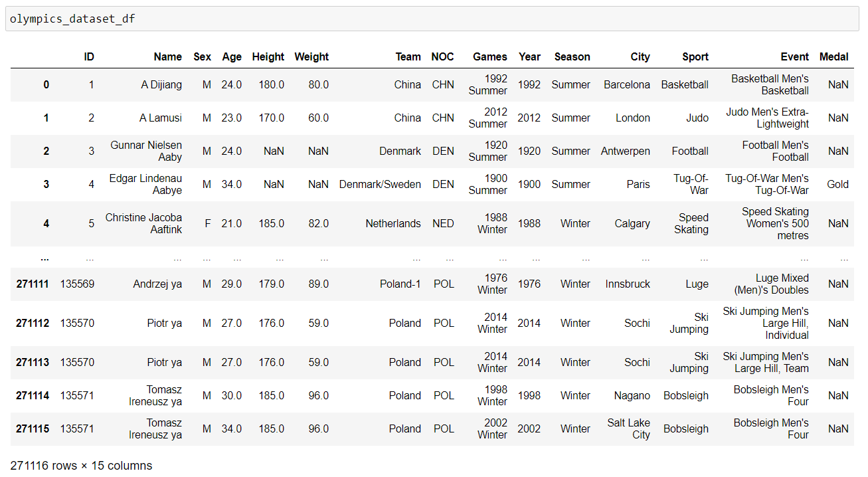Screen dimensions: 868x477
Task: Click the 271116 rows × 15 columns summary
Action: coord(81,466)
